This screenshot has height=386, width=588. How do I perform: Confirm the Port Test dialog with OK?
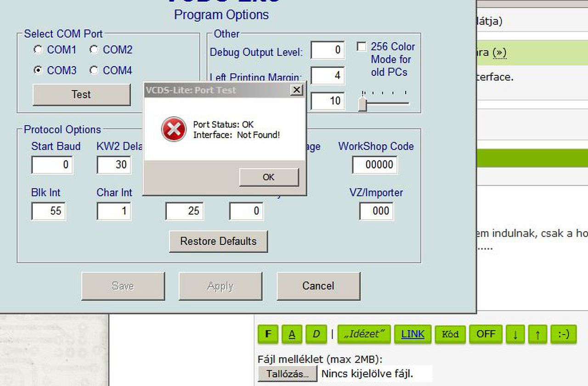click(269, 177)
